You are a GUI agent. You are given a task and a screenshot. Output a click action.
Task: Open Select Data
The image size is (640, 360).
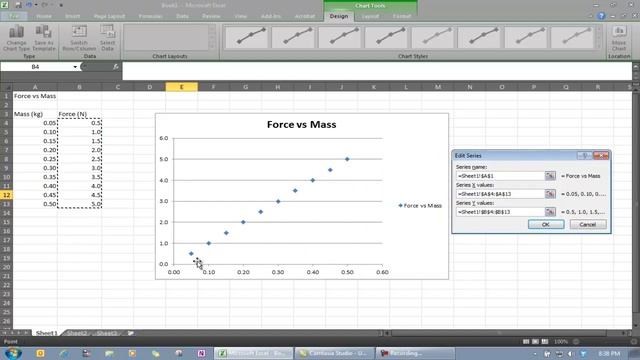coord(107,38)
